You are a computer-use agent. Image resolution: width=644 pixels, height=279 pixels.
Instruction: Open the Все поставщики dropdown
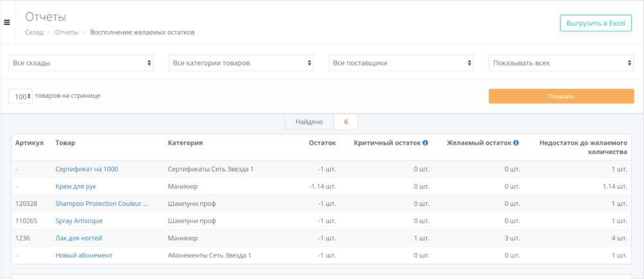(x=401, y=63)
